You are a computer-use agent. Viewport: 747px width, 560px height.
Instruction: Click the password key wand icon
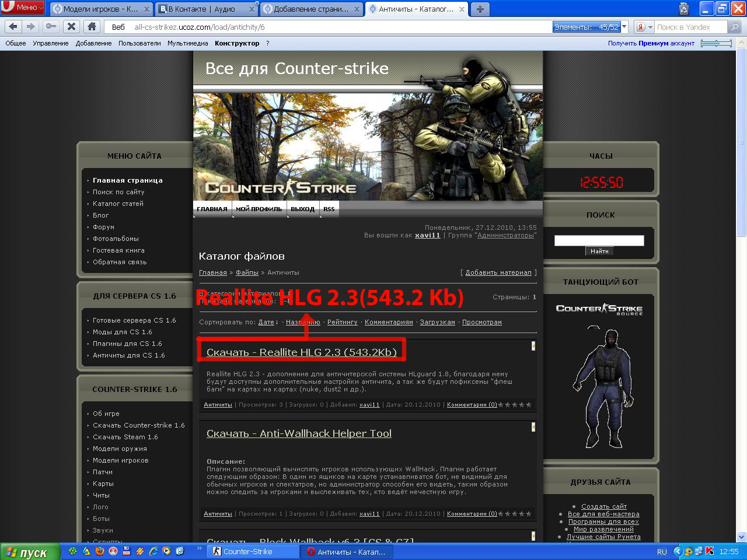click(51, 26)
